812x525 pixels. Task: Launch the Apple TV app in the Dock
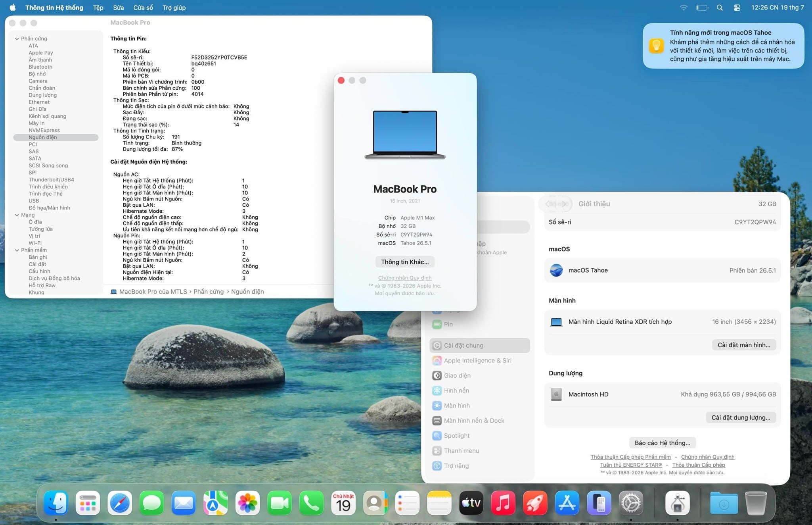tap(471, 503)
